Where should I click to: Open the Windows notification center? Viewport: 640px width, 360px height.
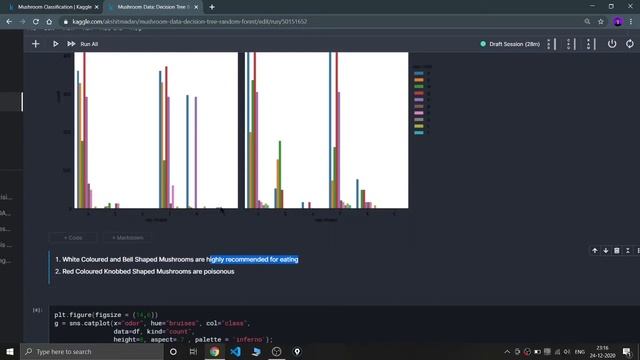[627, 352]
